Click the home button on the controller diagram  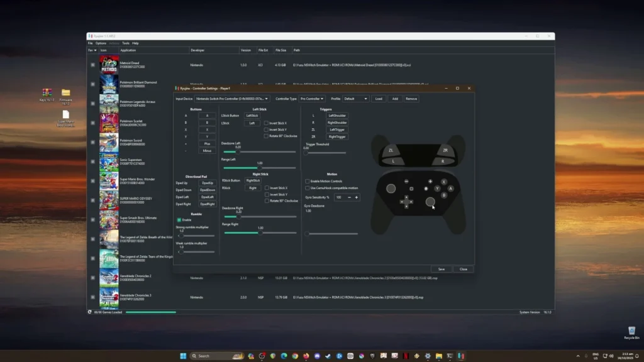[426, 189]
